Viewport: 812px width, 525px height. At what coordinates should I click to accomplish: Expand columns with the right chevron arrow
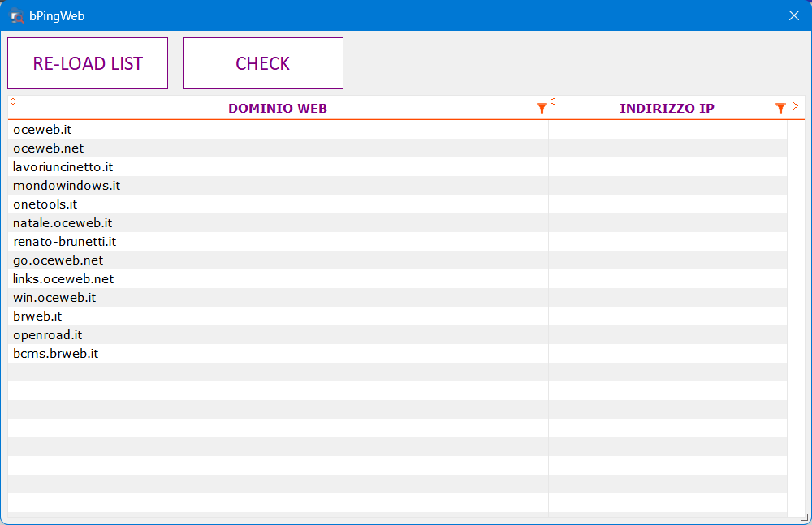(796, 106)
